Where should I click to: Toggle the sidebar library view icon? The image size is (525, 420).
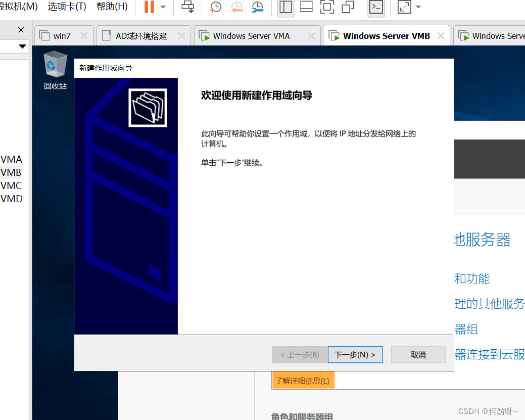coord(285,7)
